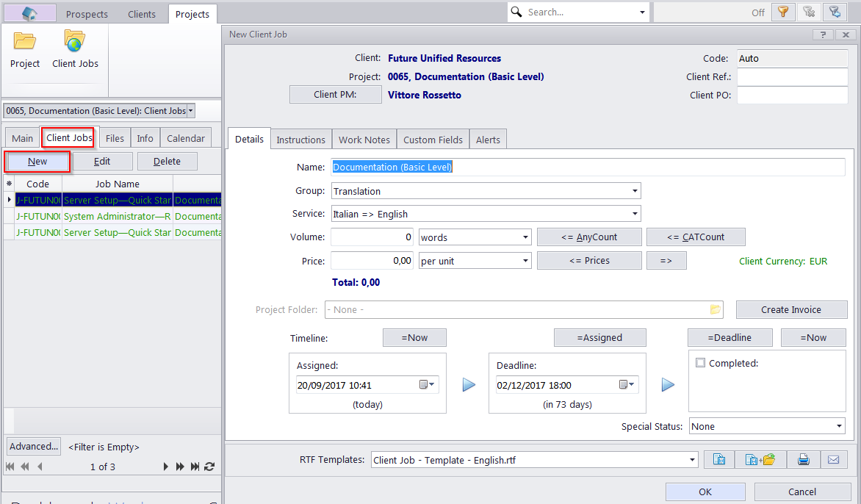Refresh the client jobs list

pos(209,467)
